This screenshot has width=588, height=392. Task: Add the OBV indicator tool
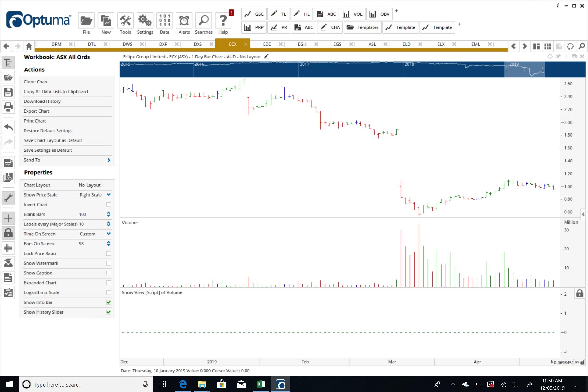coord(379,14)
